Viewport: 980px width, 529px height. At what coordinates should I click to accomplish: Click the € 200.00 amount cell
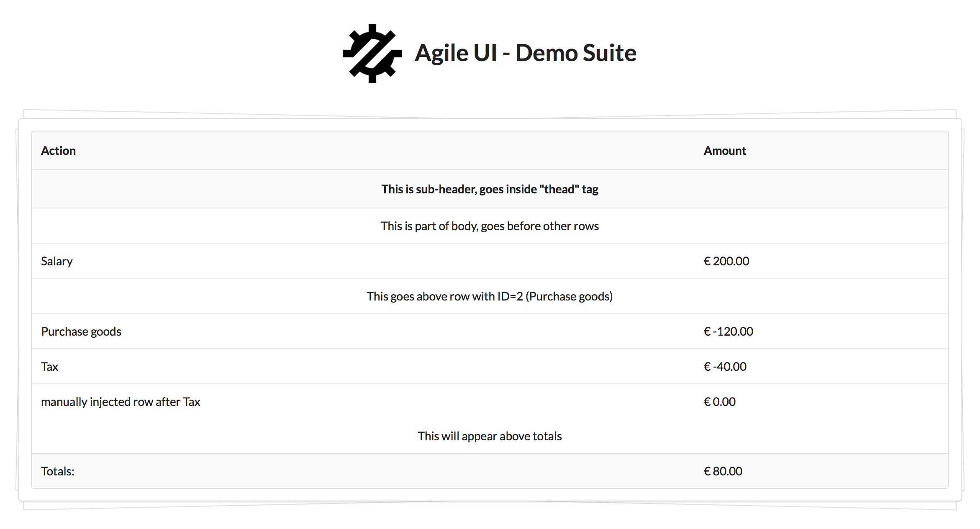pos(726,261)
